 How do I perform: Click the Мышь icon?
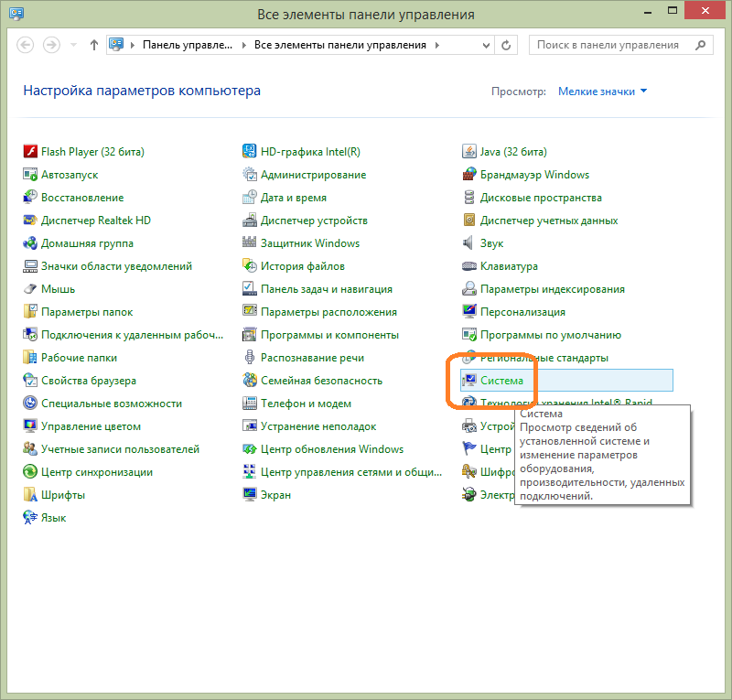30,288
